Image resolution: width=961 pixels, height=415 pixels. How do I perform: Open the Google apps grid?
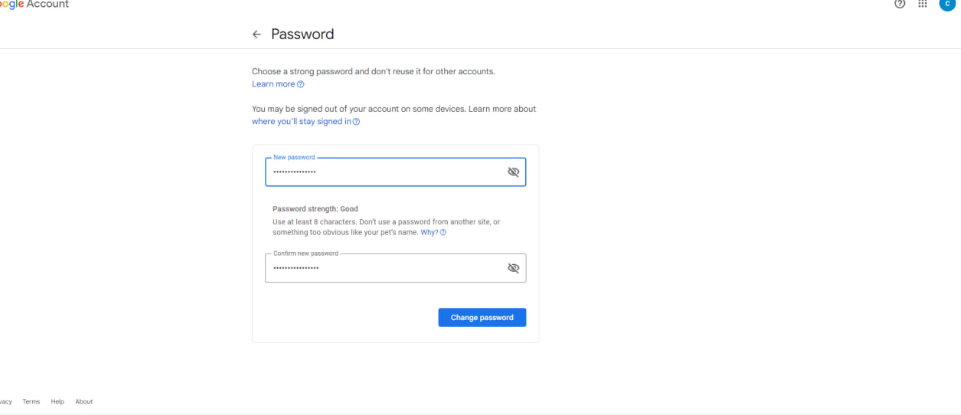pyautogui.click(x=923, y=4)
